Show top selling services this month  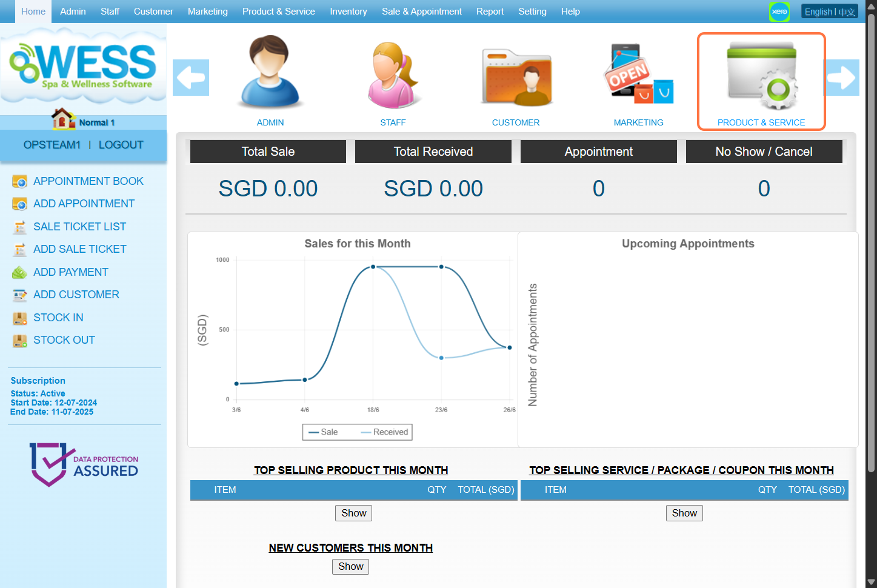click(684, 513)
